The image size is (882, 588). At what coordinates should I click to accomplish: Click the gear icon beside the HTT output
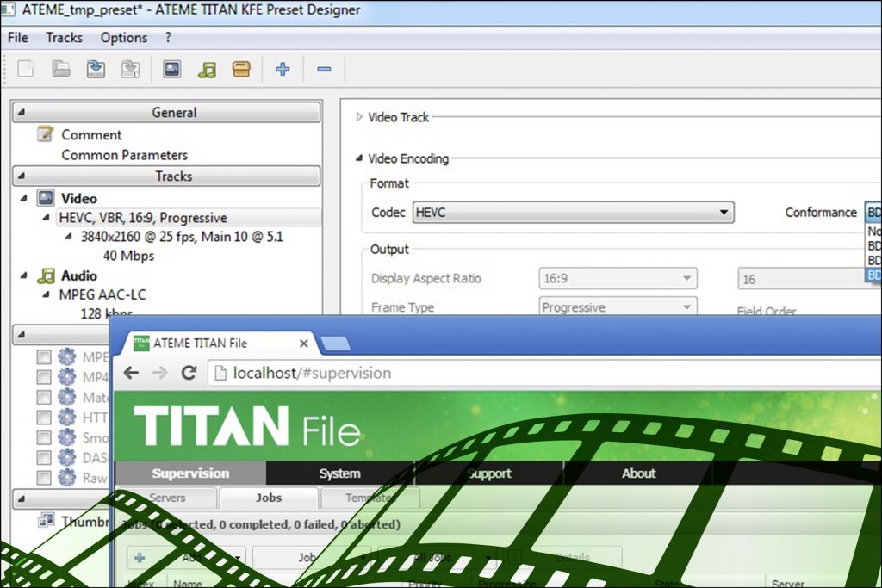[x=66, y=417]
